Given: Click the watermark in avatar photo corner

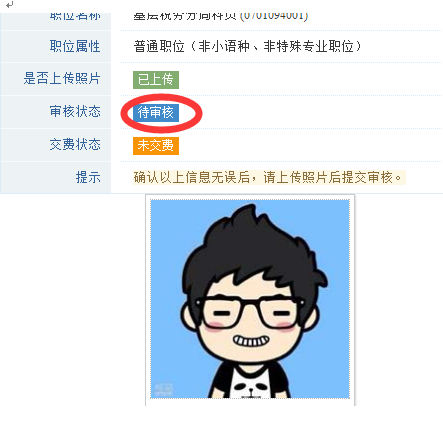Looking at the screenshot, I should (164, 389).
